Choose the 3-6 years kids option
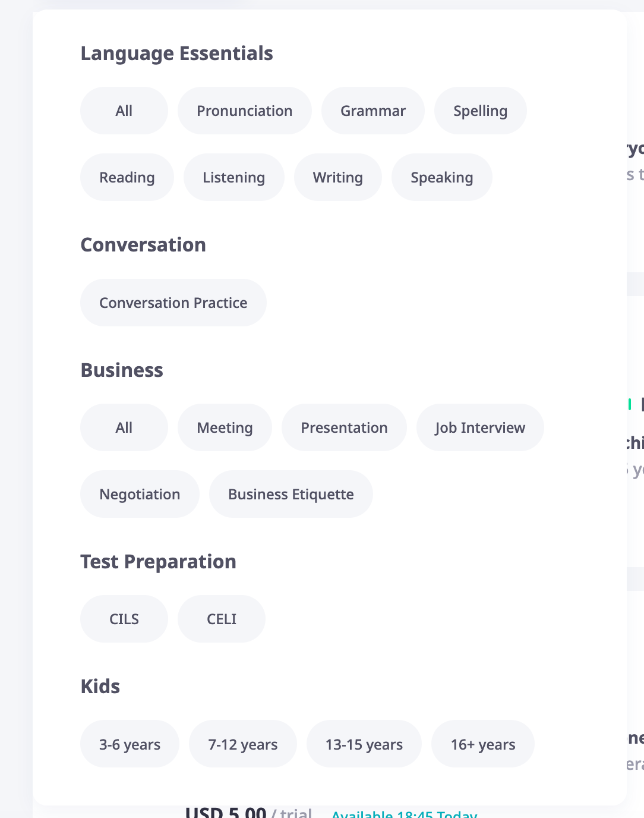The image size is (644, 818). tap(130, 744)
